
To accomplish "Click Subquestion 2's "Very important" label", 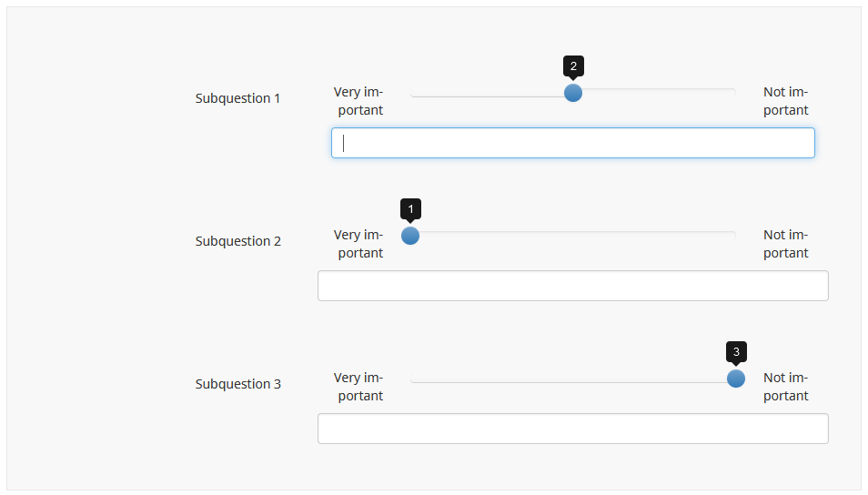I will coord(359,244).
